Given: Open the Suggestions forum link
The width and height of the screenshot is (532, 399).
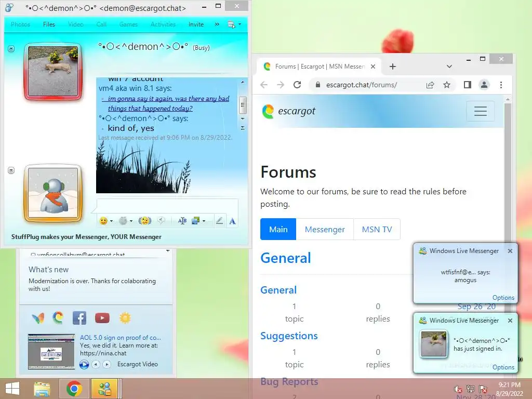Looking at the screenshot, I should (289, 336).
